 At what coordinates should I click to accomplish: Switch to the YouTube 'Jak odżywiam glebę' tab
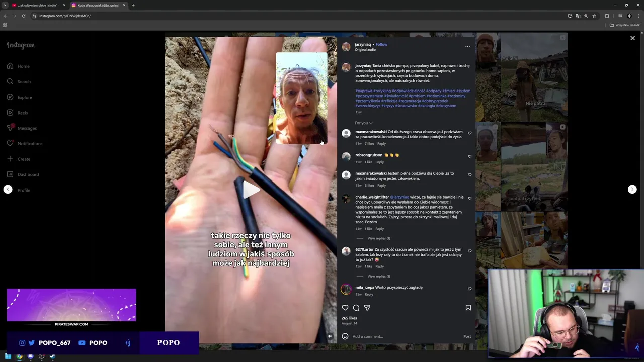coord(38,5)
